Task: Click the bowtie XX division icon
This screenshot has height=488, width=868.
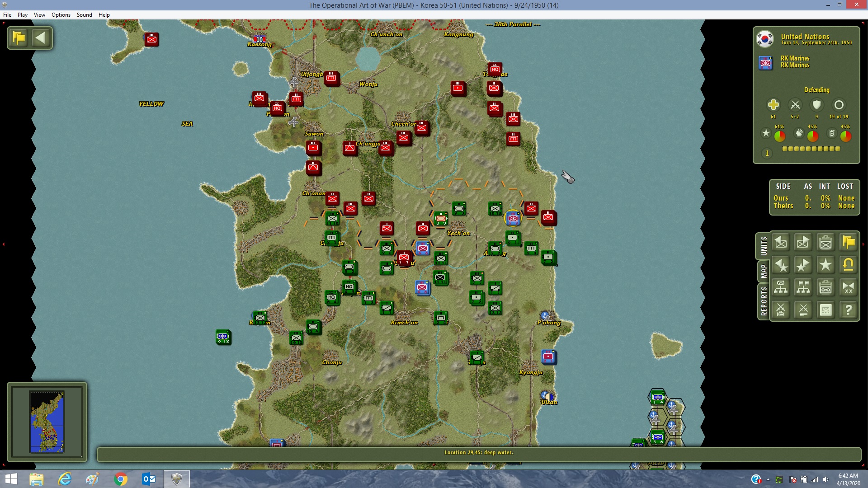Action: (849, 287)
